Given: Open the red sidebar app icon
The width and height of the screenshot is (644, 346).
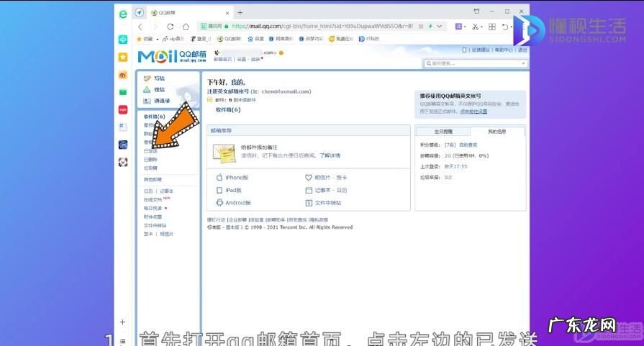Looking at the screenshot, I should pos(123,109).
